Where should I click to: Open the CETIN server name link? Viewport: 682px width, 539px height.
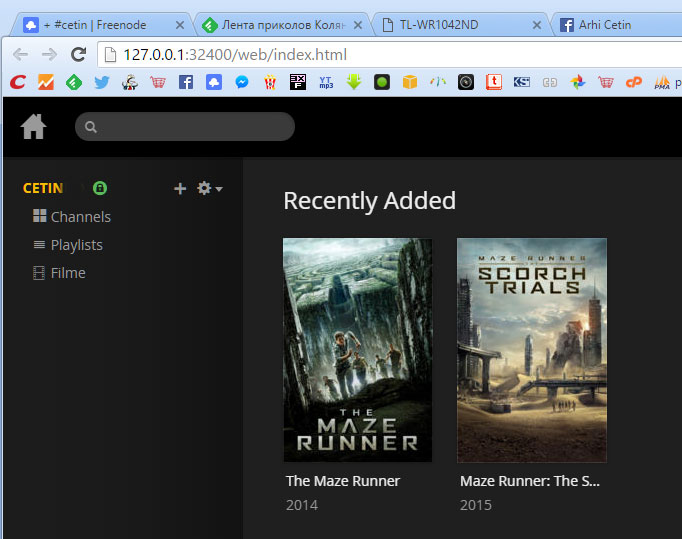point(43,188)
